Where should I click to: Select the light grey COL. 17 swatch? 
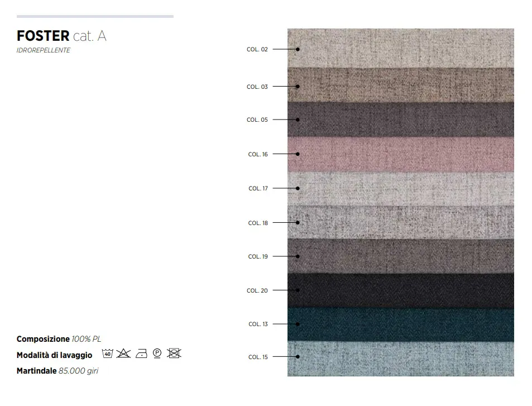(x=401, y=189)
